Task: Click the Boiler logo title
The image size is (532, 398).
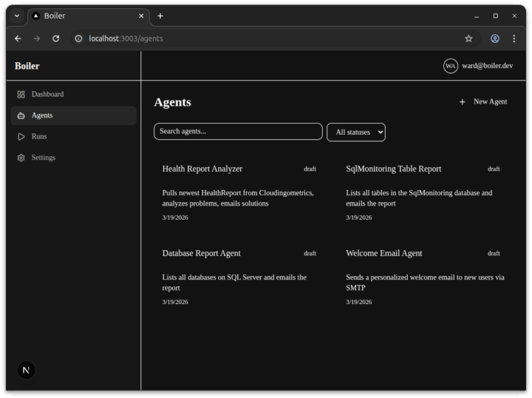Action: 27,66
